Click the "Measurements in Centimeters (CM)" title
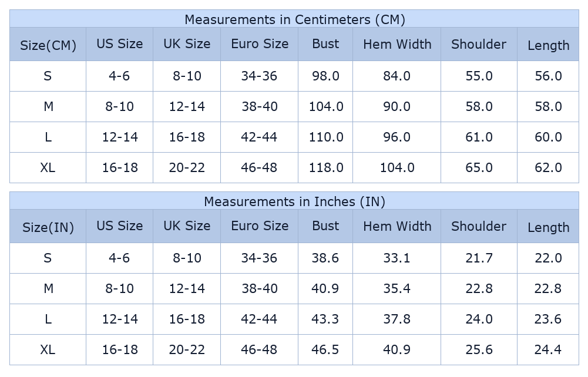588x377 pixels. [x=294, y=19]
